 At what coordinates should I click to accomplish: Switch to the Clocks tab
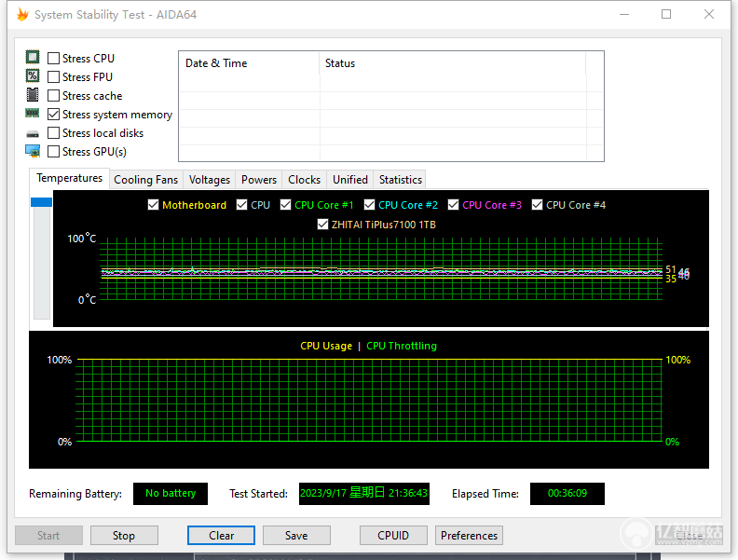pyautogui.click(x=304, y=180)
